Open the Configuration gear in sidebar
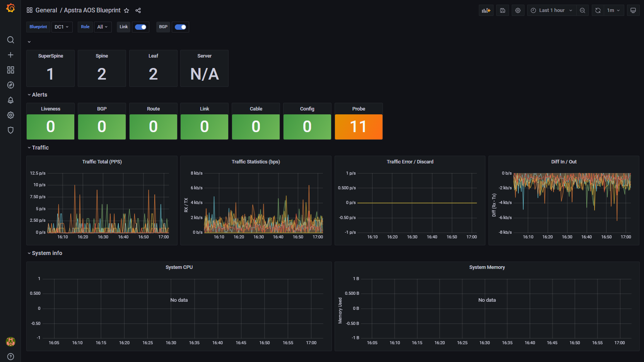This screenshot has width=644, height=362. [10, 115]
